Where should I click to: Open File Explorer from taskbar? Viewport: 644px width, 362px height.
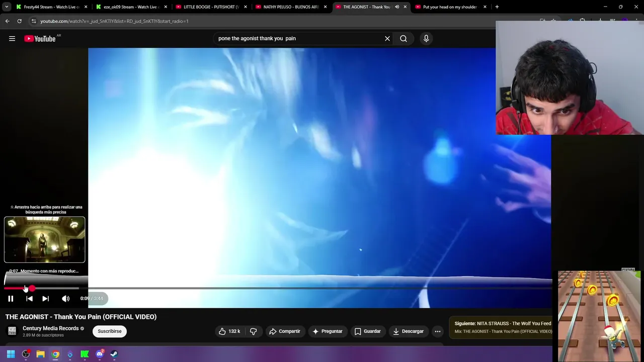coord(40,354)
